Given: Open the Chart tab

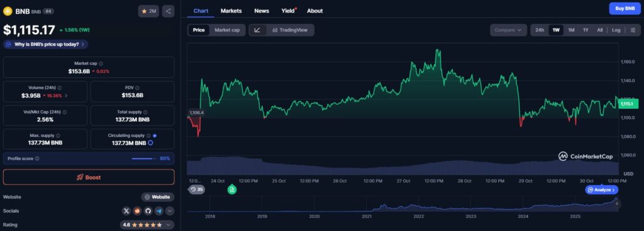Looking at the screenshot, I should 201,11.
